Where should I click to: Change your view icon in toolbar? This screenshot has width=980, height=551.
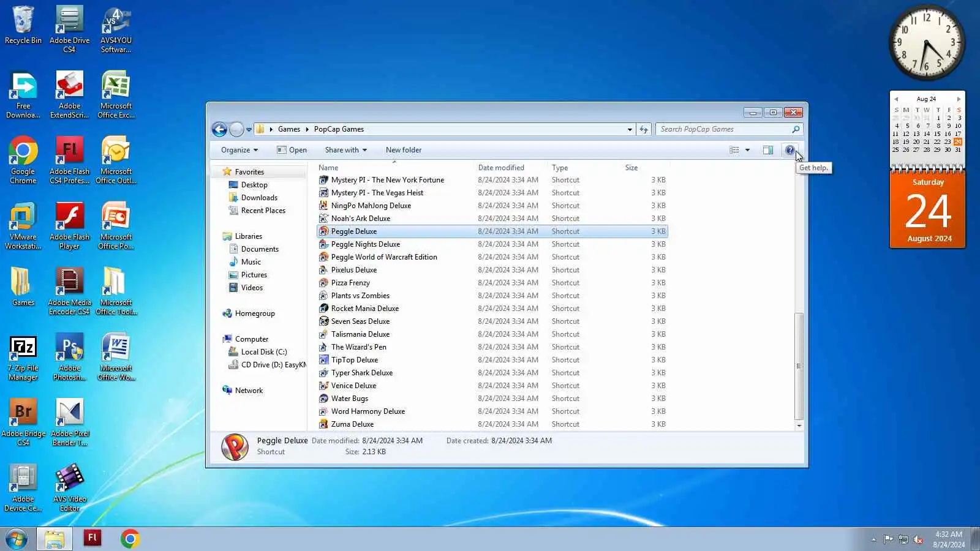pyautogui.click(x=734, y=150)
